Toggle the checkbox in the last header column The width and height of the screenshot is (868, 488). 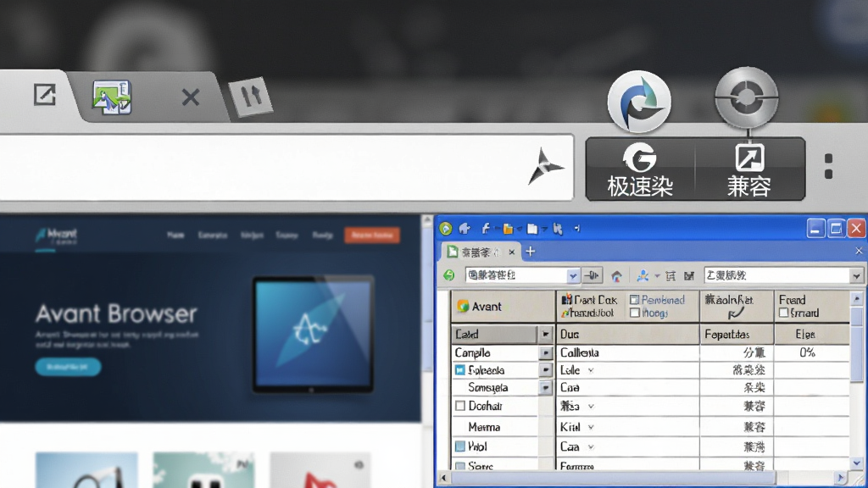click(x=783, y=313)
